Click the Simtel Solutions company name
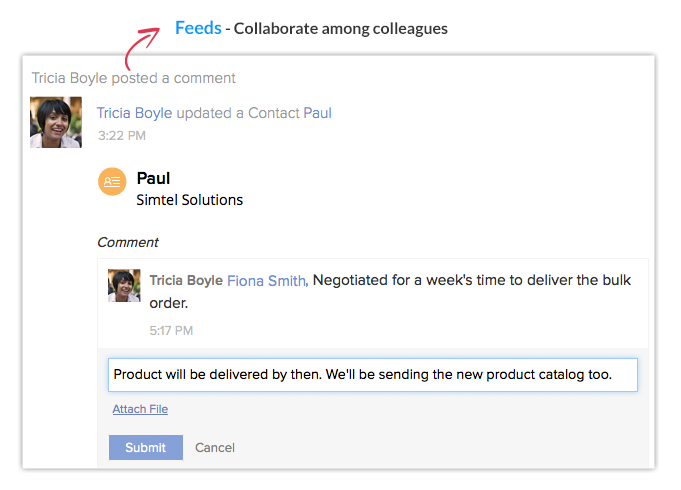Image resolution: width=681 pixels, height=490 pixels. (x=189, y=200)
